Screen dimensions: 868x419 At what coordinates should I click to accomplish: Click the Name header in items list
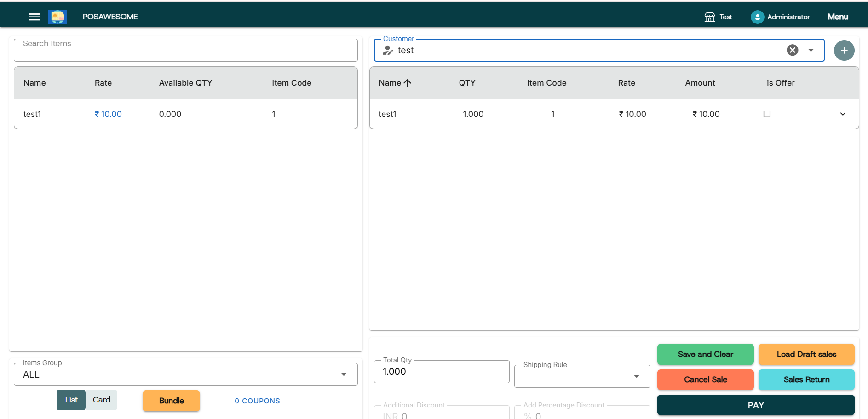(x=34, y=83)
